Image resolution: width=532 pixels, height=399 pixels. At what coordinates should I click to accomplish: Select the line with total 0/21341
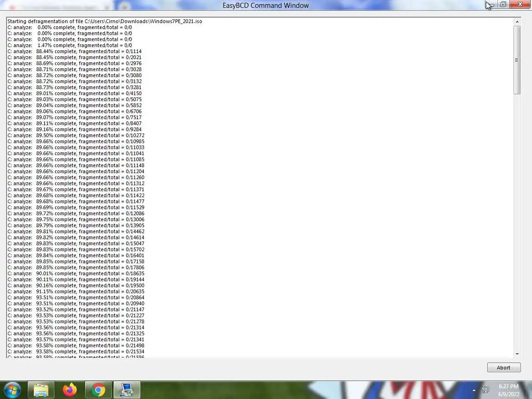pyautogui.click(x=76, y=339)
